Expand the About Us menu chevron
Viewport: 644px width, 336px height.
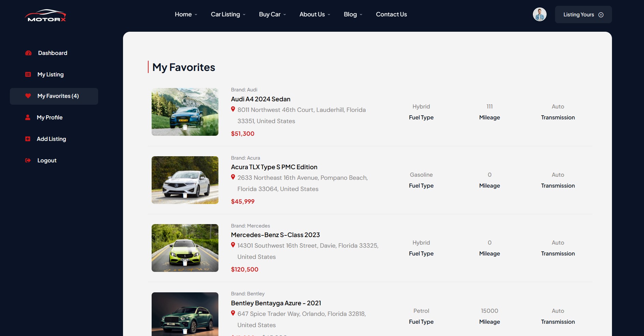pos(329,15)
